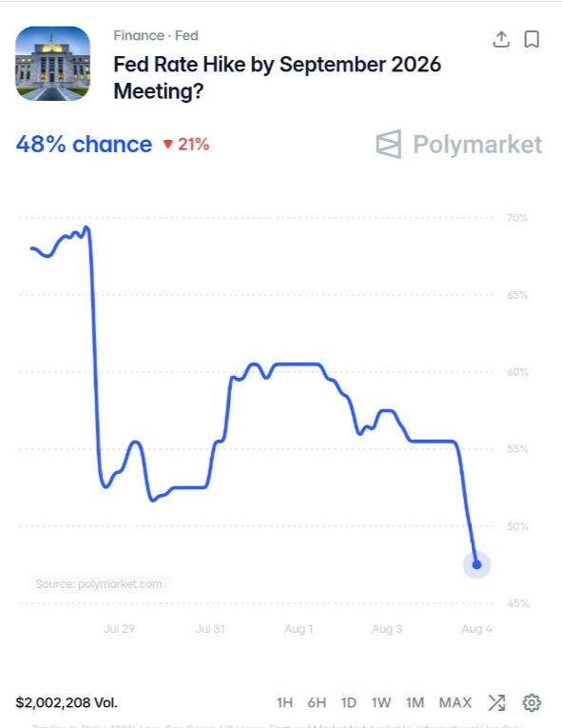
Task: Click the Fed Rate Hike market title
Action: pyautogui.click(x=277, y=77)
